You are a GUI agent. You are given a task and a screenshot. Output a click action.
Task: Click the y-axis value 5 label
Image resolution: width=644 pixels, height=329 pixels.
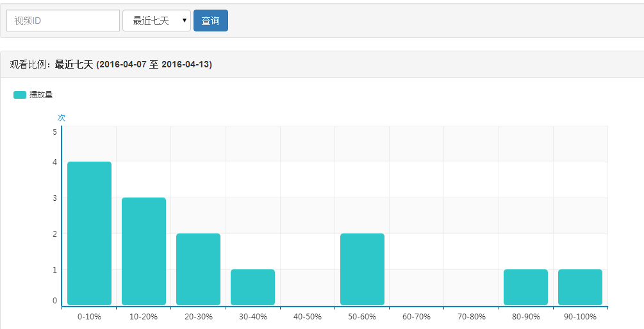point(54,131)
